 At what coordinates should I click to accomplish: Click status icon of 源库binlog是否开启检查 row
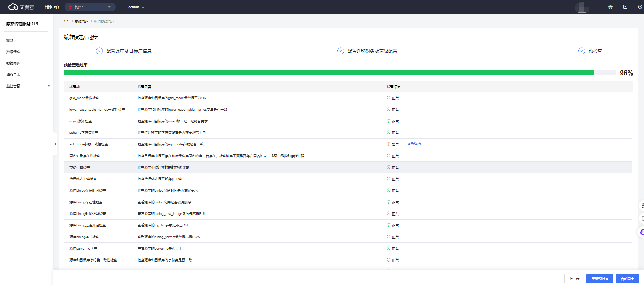[389, 225]
